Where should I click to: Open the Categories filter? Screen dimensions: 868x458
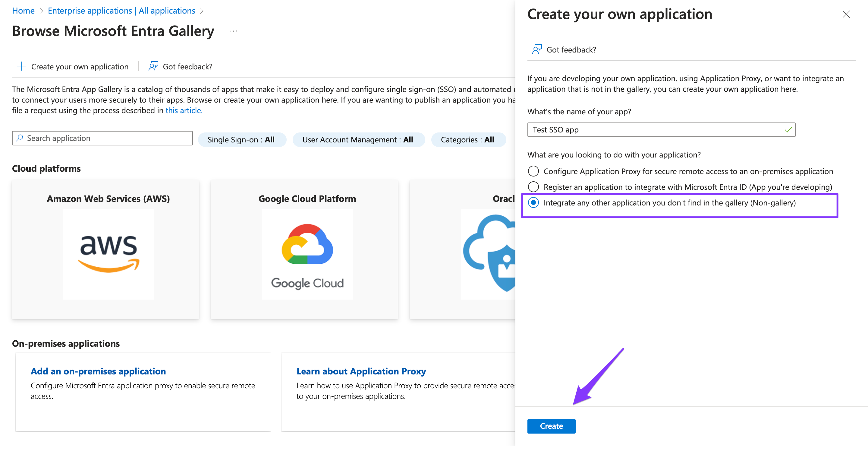pyautogui.click(x=468, y=139)
